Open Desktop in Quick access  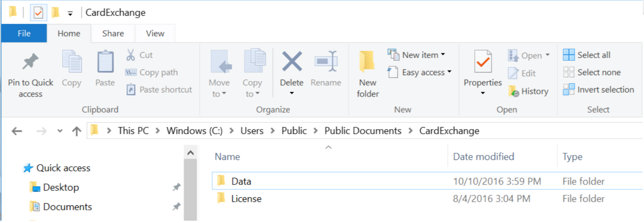pos(61,187)
